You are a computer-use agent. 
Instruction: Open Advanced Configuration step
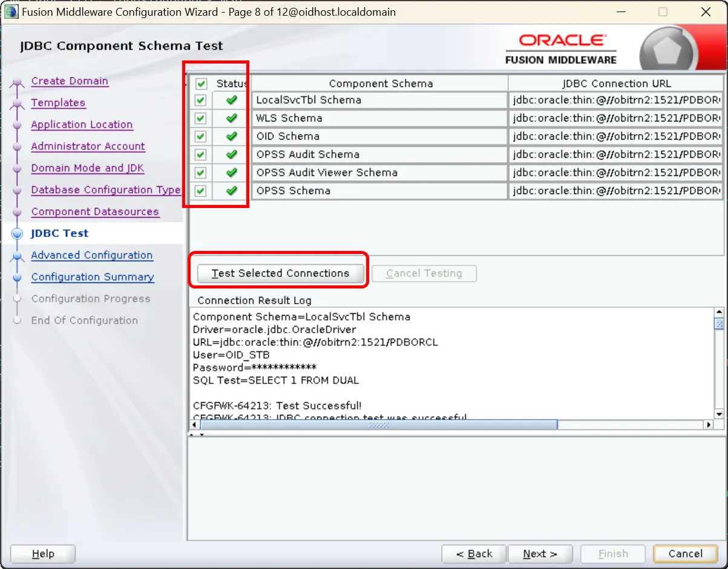[92, 255]
